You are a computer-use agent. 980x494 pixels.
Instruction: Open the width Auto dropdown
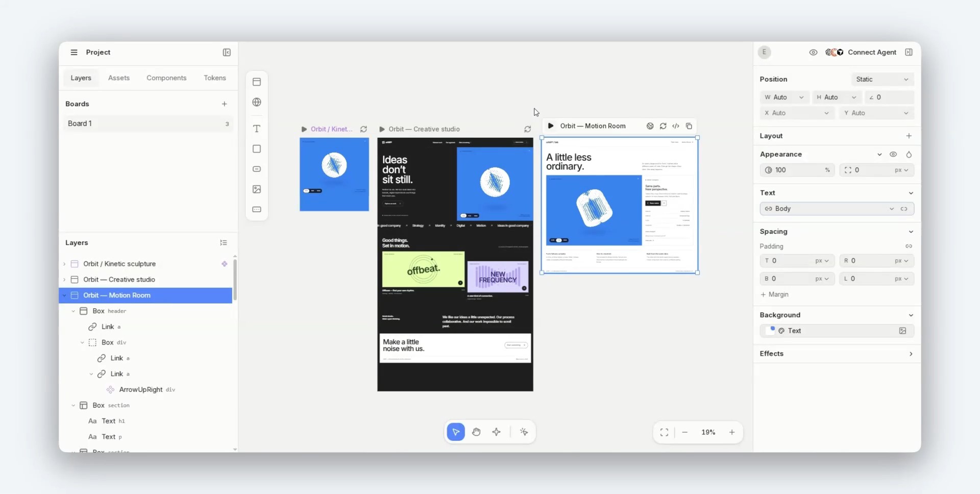click(x=785, y=97)
